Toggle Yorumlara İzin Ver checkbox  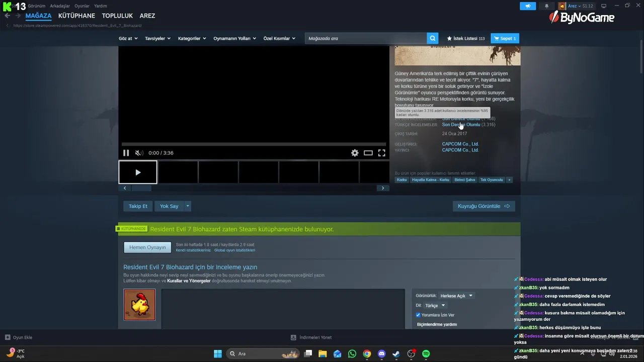[418, 315]
